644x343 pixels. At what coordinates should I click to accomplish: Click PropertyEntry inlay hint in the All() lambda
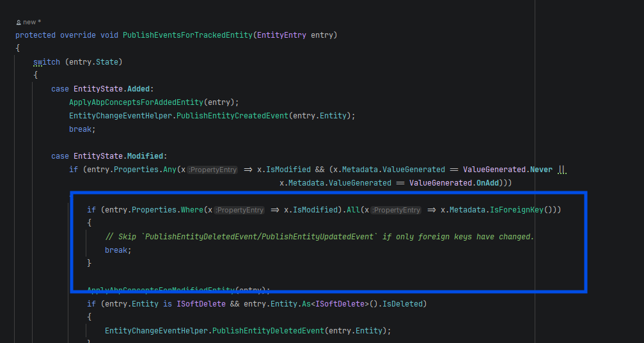coord(397,210)
